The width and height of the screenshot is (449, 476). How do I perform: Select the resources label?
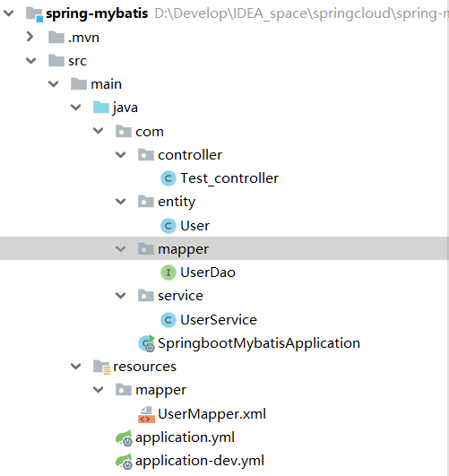[144, 367]
